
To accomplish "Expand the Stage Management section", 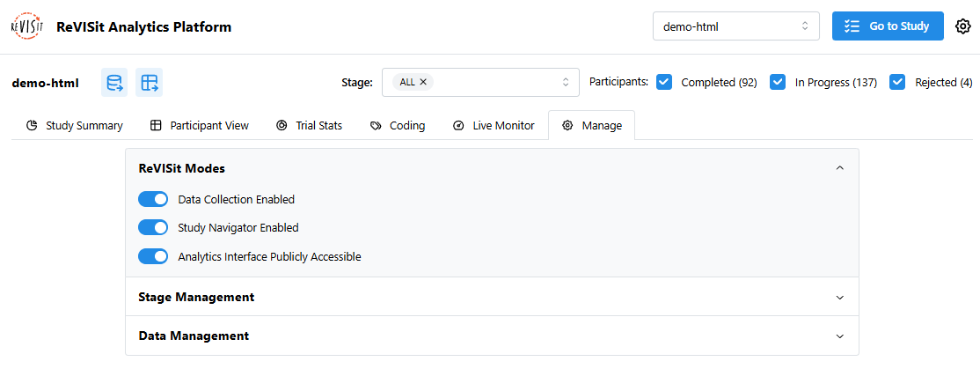I will tap(492, 297).
